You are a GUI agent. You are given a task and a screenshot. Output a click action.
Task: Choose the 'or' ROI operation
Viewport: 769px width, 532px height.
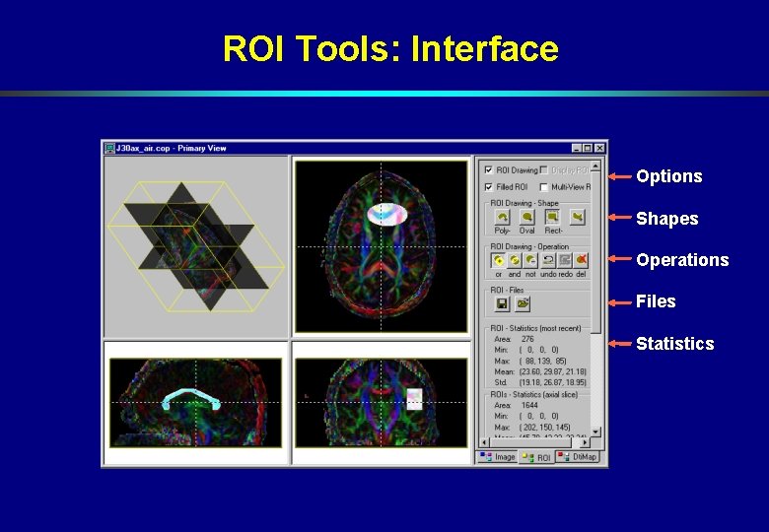[499, 260]
